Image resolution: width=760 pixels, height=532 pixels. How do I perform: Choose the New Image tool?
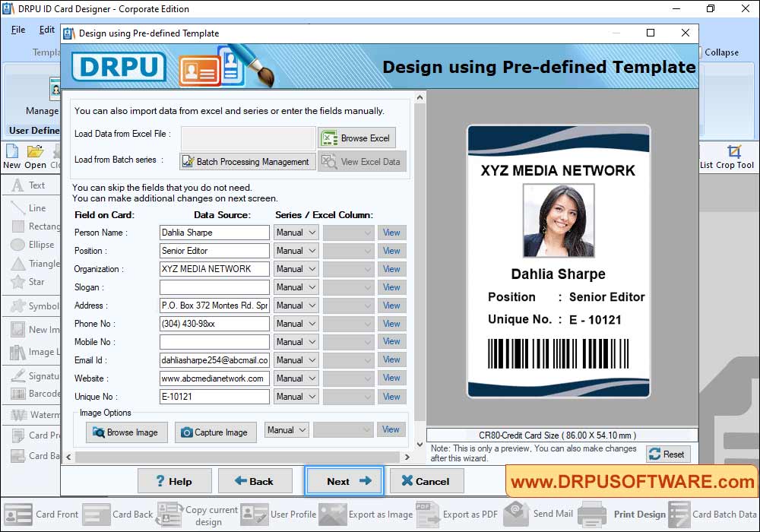[x=34, y=330]
